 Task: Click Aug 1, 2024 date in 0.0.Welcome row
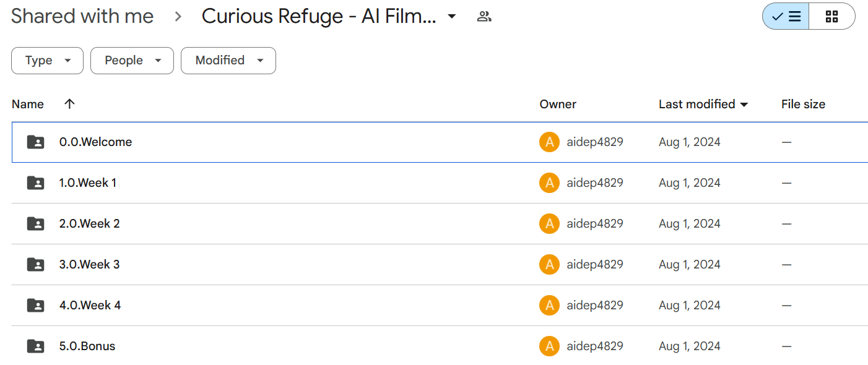690,142
